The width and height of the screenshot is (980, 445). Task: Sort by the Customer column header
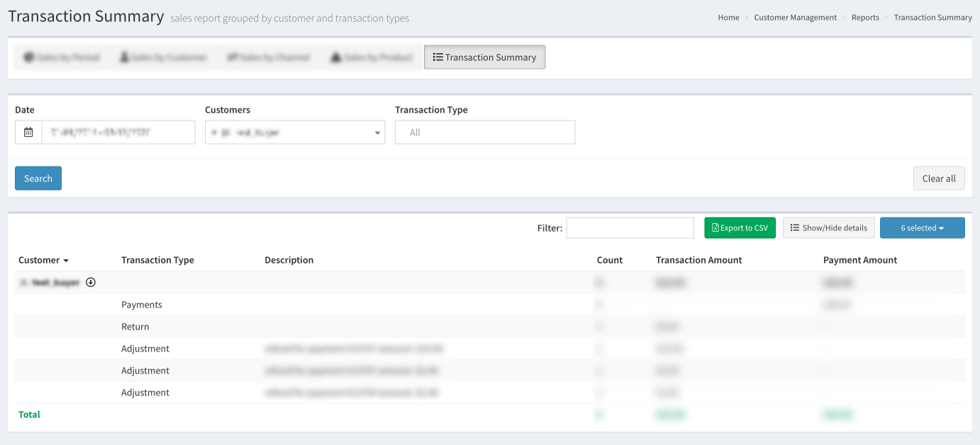43,260
